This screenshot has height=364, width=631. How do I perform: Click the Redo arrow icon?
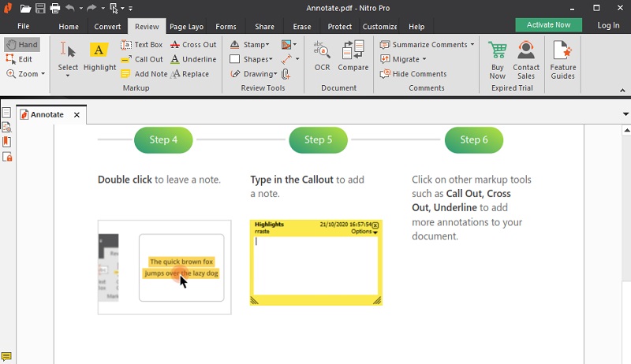click(91, 8)
